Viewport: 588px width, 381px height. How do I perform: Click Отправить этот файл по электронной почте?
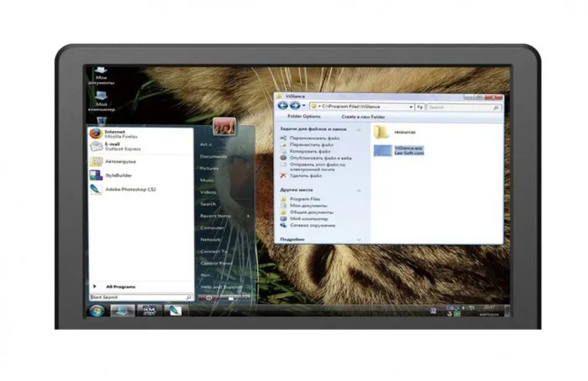318,167
